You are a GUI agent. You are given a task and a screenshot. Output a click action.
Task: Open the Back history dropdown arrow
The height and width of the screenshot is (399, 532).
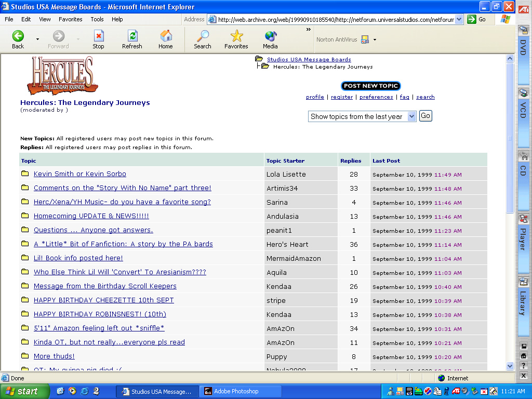[37, 39]
